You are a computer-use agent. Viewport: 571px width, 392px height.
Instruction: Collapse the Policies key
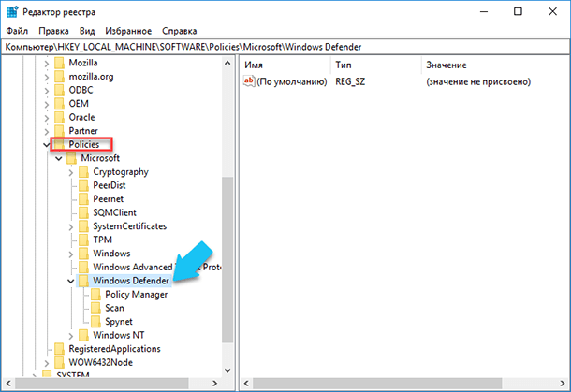click(46, 145)
